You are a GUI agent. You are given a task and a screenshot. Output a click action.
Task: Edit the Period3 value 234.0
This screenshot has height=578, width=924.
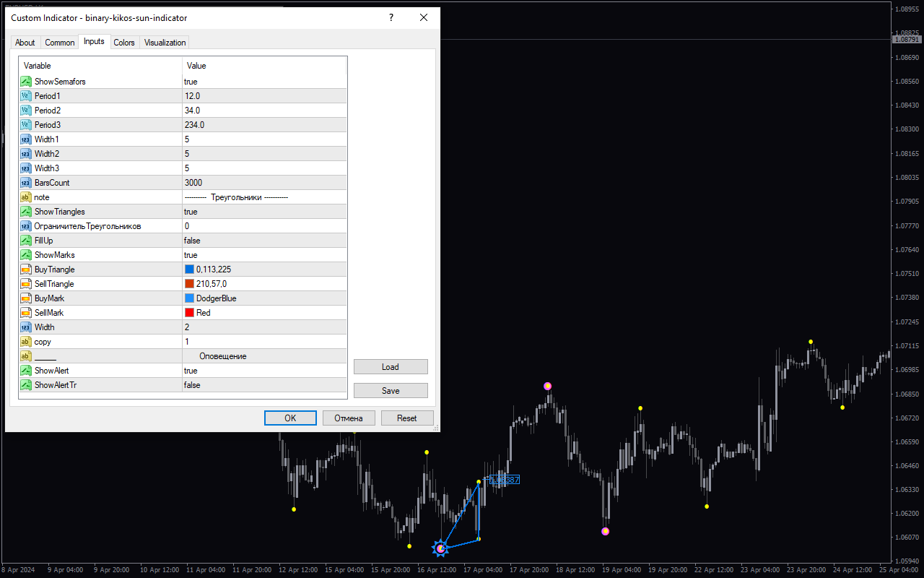(264, 125)
